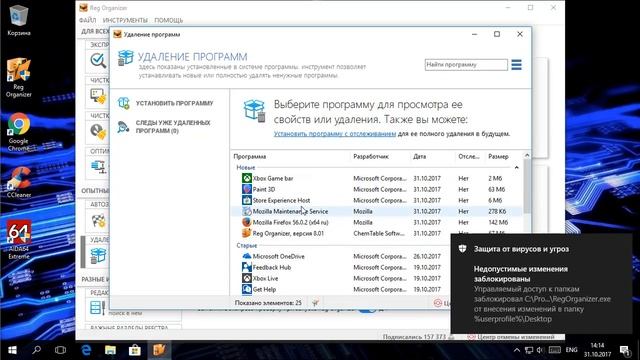Click Показано элементов: 25 status text
Screen dimensions: 640x360
point(268,303)
